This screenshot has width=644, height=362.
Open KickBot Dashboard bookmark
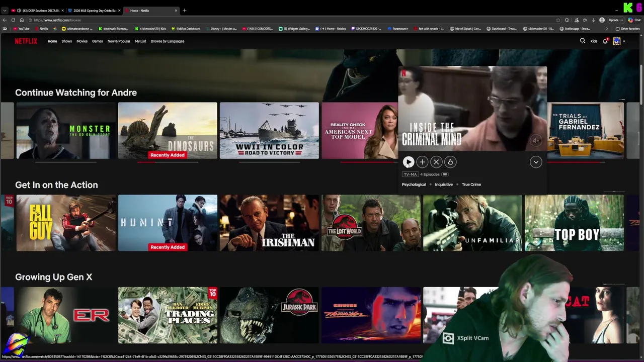tap(186, 29)
